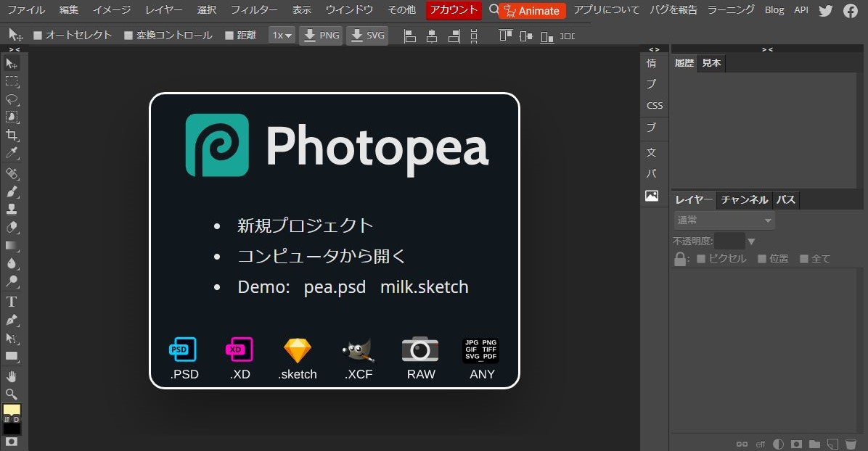Image resolution: width=868 pixels, height=451 pixels.
Task: Switch to the 見本 tab
Action: click(x=711, y=63)
